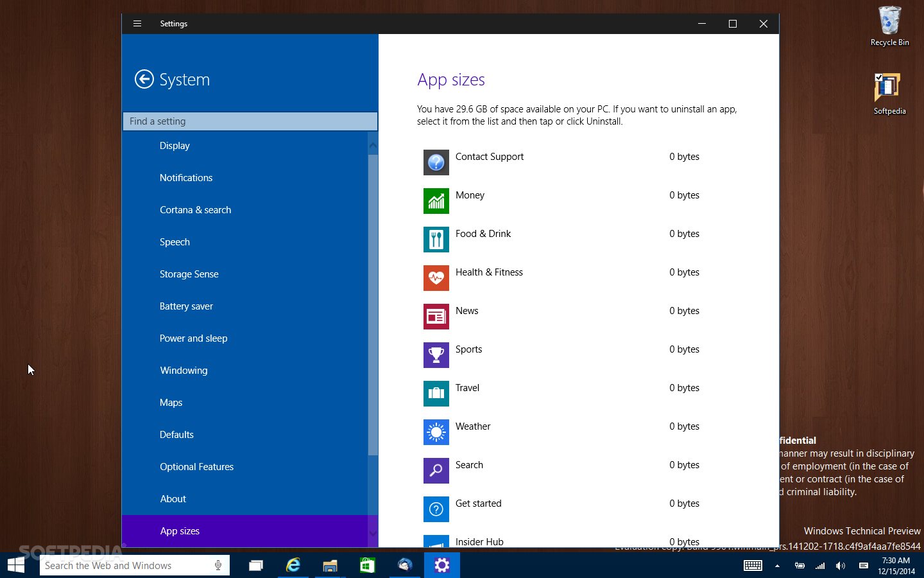This screenshot has height=578, width=924.
Task: Click the microphone icon in taskbar search
Action: pyautogui.click(x=218, y=565)
